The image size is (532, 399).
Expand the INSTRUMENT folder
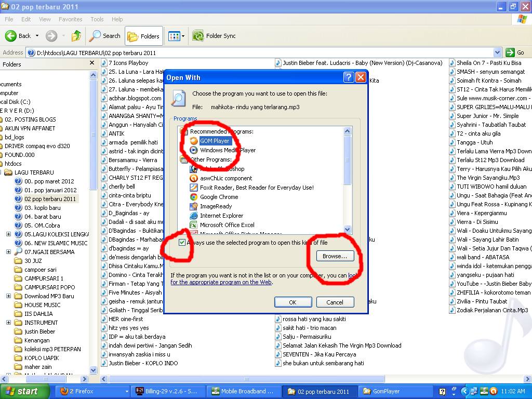pyautogui.click(x=8, y=322)
